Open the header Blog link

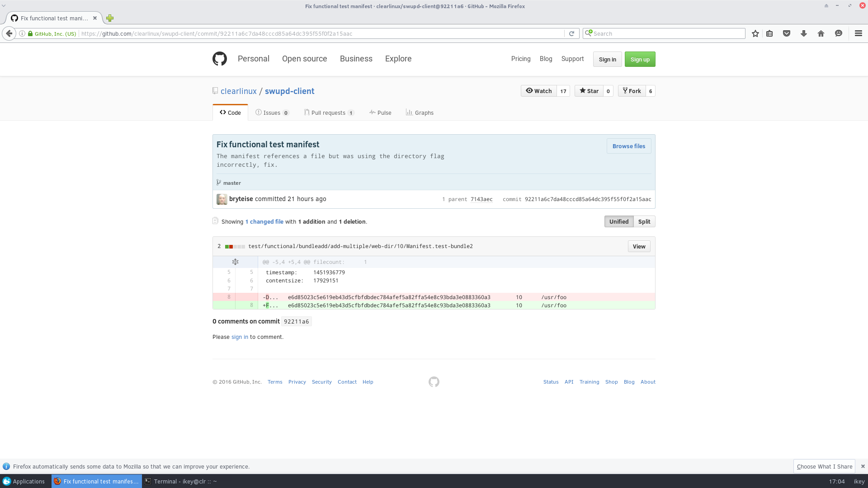click(x=546, y=59)
